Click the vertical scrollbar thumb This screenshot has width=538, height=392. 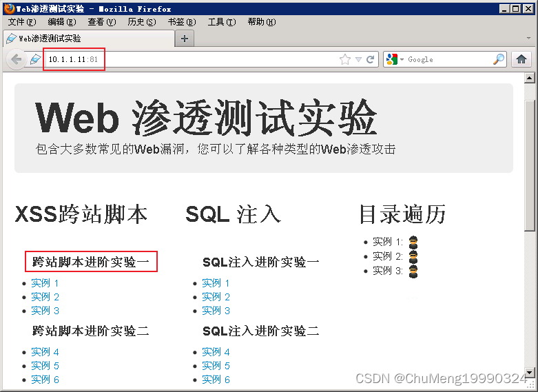[530, 165]
